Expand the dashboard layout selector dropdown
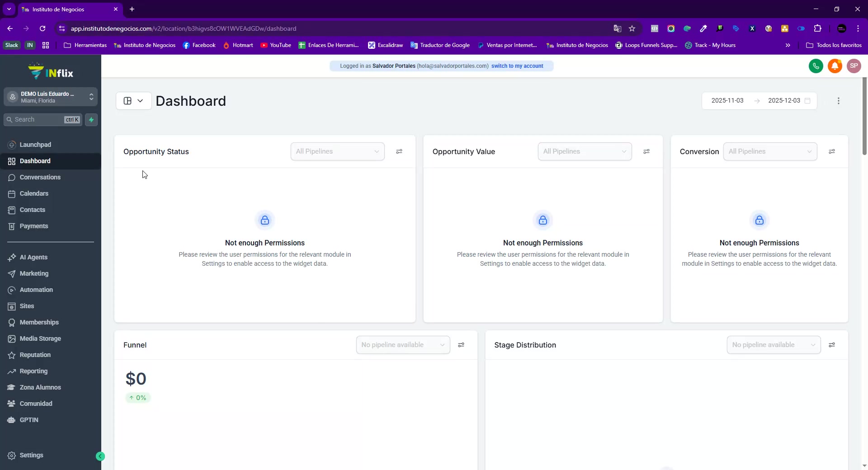The image size is (868, 470). point(134,101)
